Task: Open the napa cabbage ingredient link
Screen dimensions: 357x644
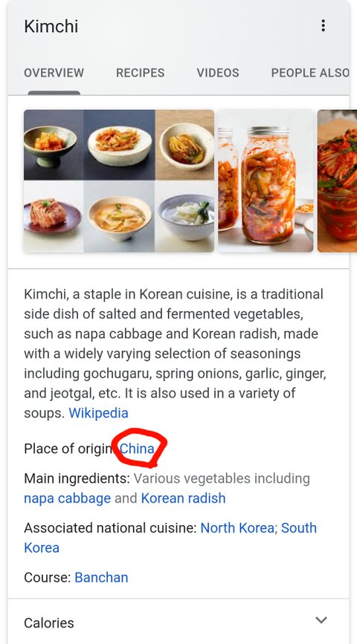Action: click(68, 498)
